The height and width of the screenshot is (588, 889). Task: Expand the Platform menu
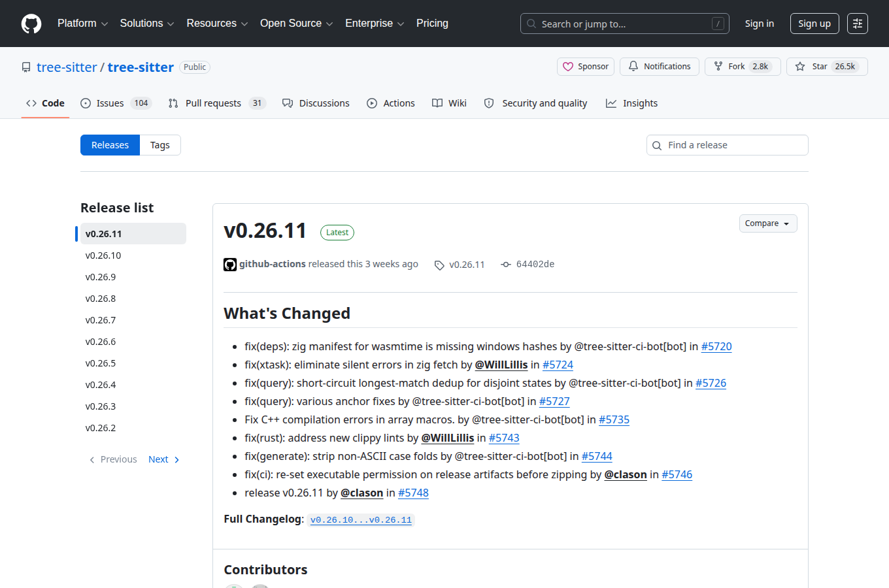point(83,24)
